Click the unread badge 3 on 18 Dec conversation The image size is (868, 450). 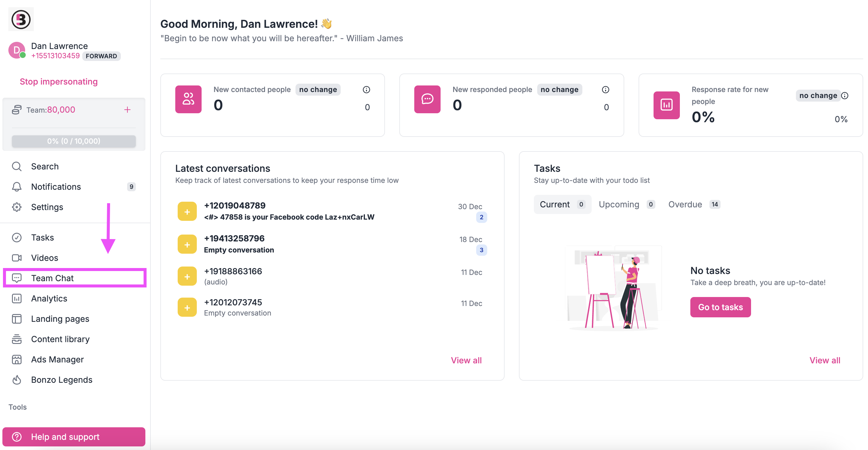pyautogui.click(x=481, y=250)
